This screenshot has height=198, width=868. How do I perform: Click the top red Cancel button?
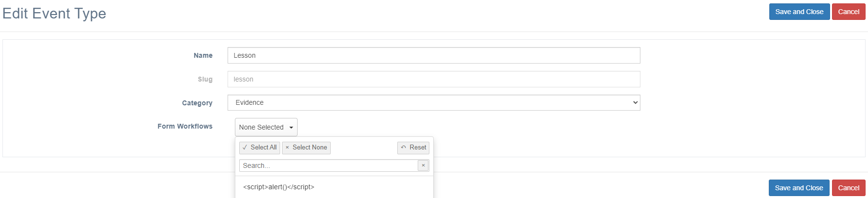coord(849,12)
